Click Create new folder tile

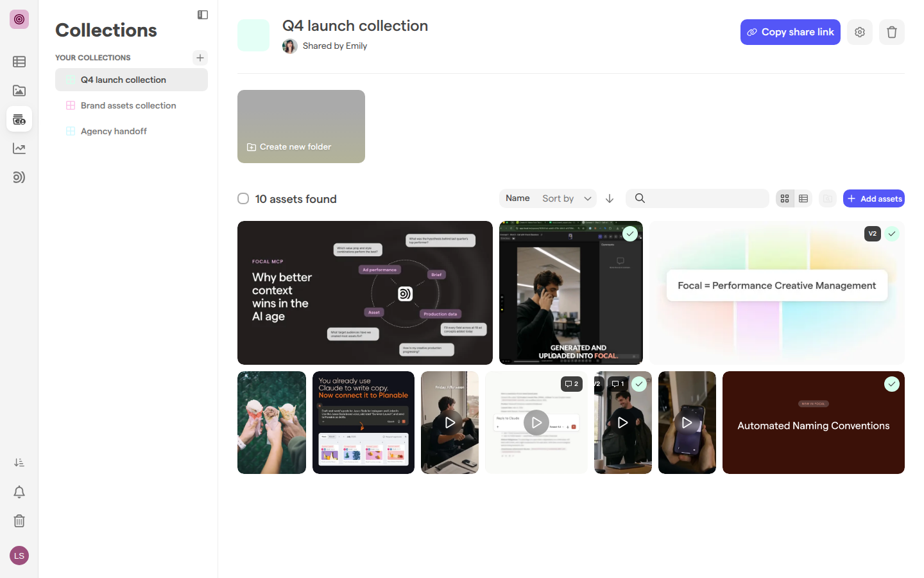coord(301,127)
